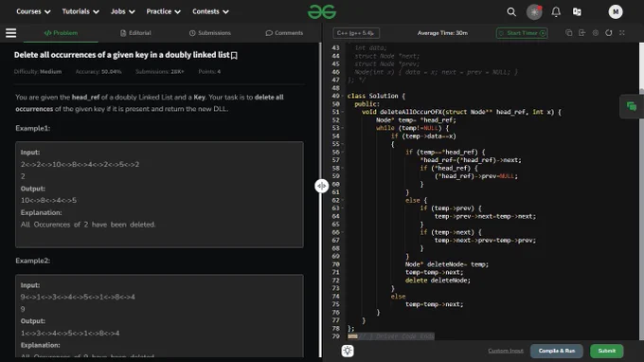Click Average Time: 30m text
Image resolution: width=644 pixels, height=362 pixels.
click(x=442, y=33)
